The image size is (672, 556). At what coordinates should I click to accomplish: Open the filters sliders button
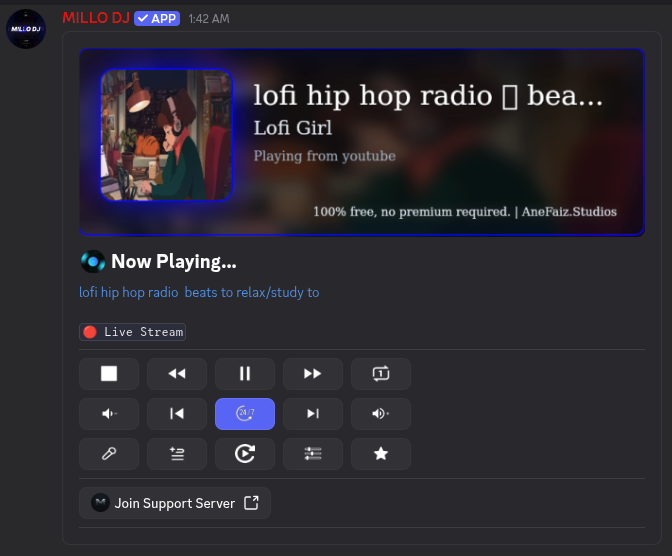pos(313,454)
